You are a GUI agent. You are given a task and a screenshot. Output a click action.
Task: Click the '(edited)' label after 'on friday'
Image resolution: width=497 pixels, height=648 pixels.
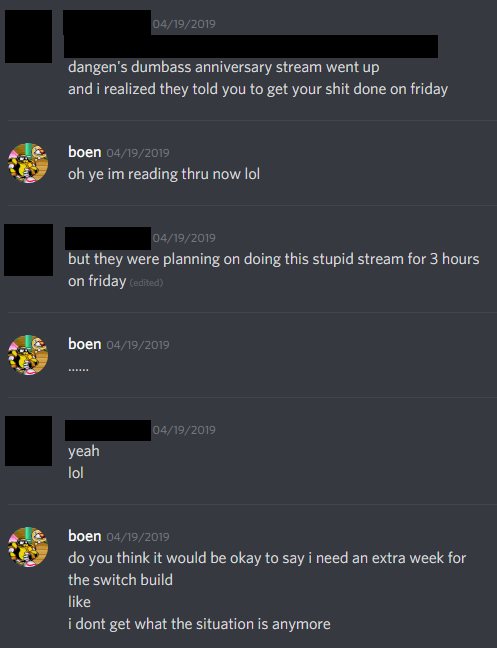point(146,283)
